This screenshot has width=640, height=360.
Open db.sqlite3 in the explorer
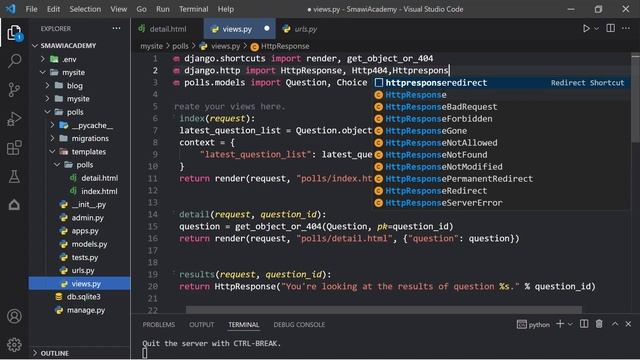tap(79, 297)
